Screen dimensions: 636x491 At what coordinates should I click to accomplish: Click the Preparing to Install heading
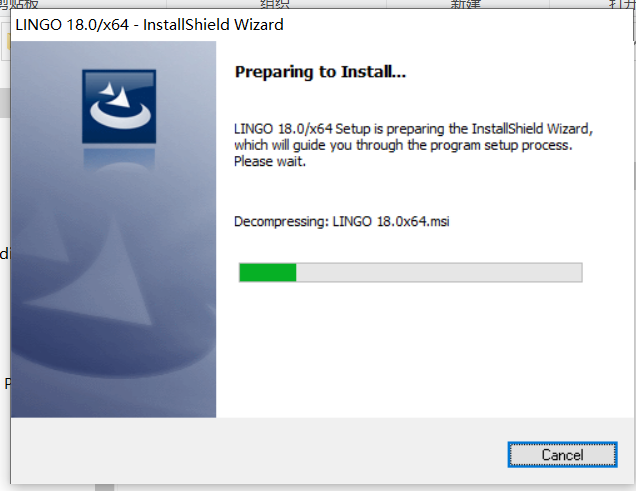[320, 72]
